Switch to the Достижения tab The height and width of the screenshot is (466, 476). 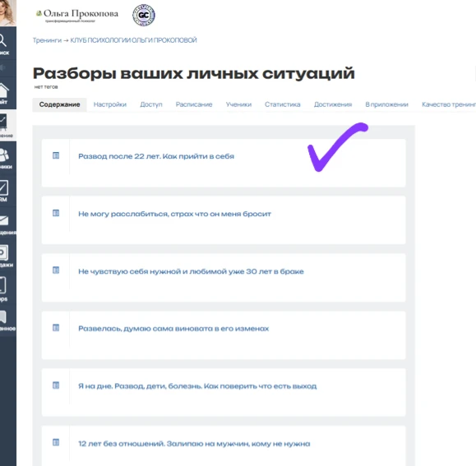(x=333, y=104)
